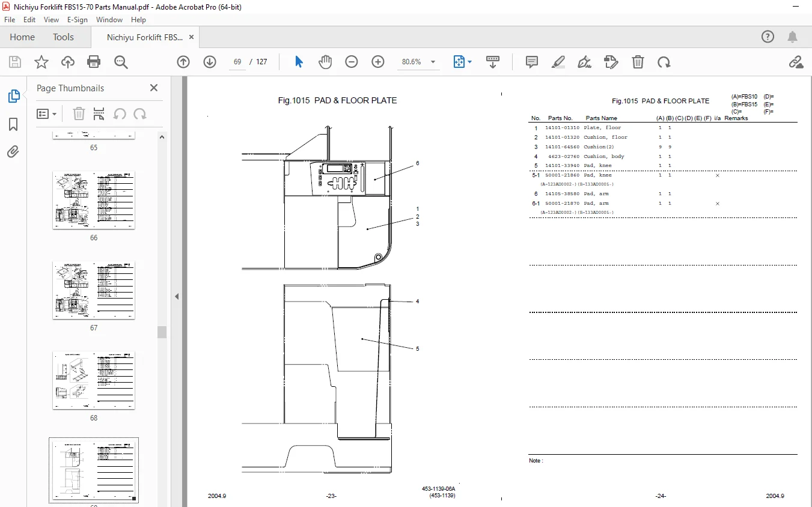Select the highlighted page 69 thumbnail
This screenshot has width=812, height=507.
coord(94,470)
